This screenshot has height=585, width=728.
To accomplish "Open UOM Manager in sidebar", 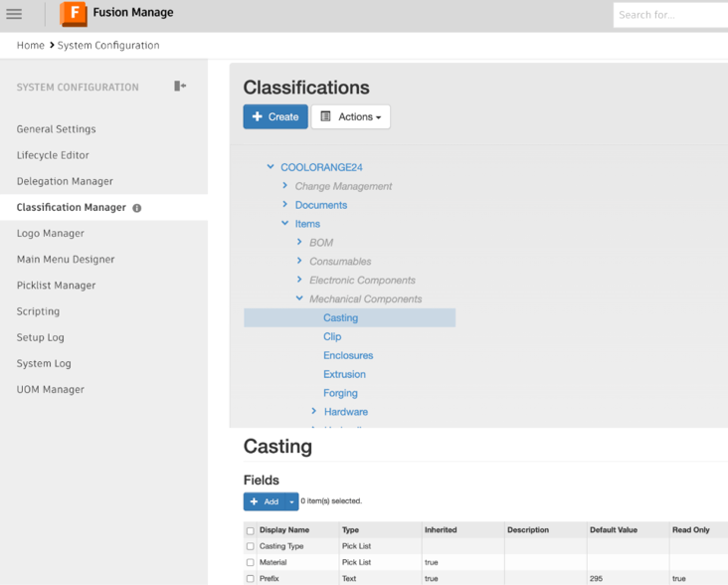I will [51, 389].
